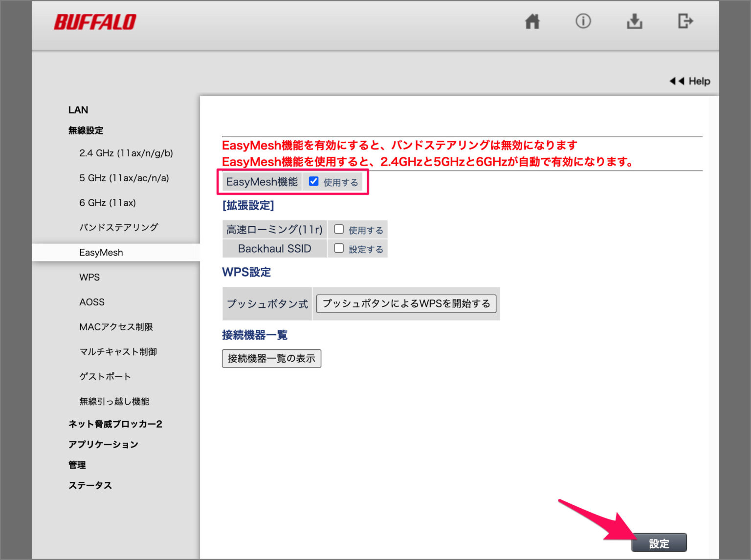Click the Help back arrows
This screenshot has height=560, width=751.
coord(678,81)
